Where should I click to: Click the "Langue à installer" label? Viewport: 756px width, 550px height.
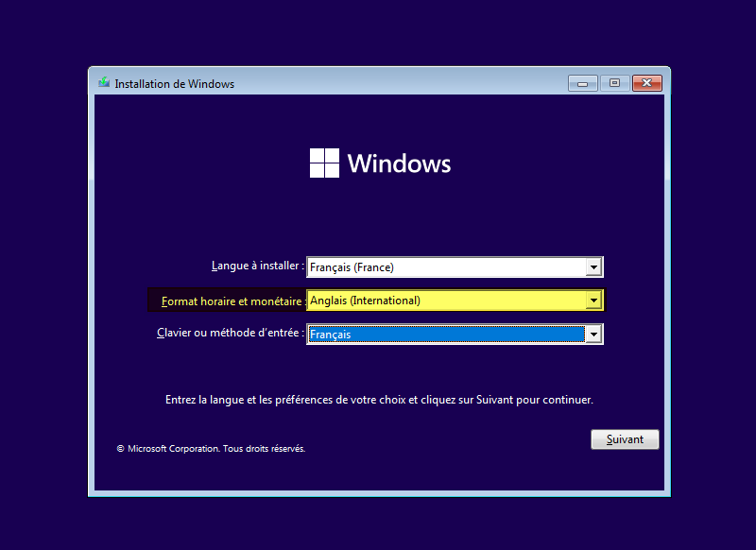256,266
